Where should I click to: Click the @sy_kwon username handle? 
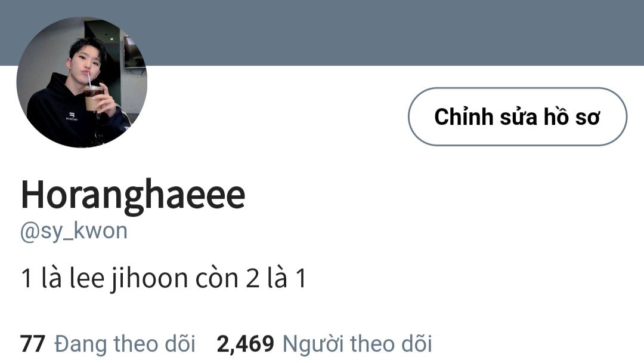tap(74, 232)
